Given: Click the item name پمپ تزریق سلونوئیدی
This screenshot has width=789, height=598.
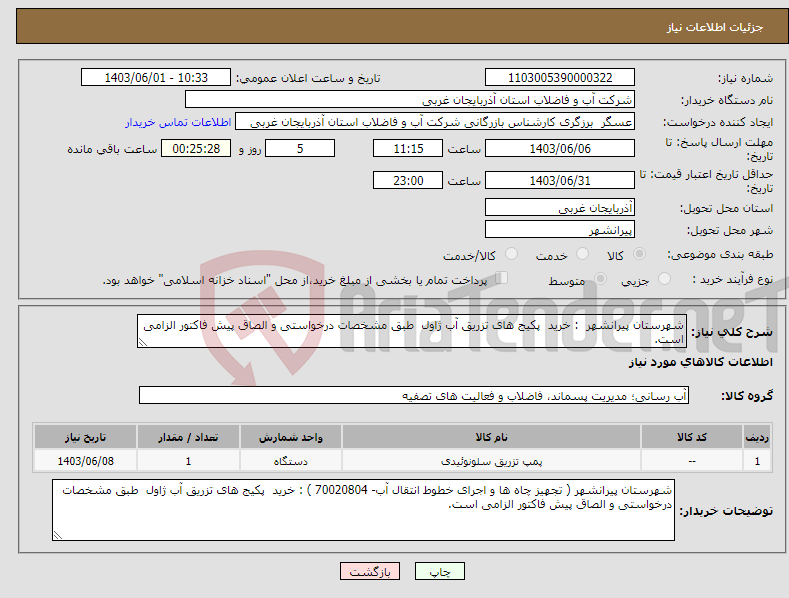Looking at the screenshot, I should pyautogui.click(x=491, y=461).
